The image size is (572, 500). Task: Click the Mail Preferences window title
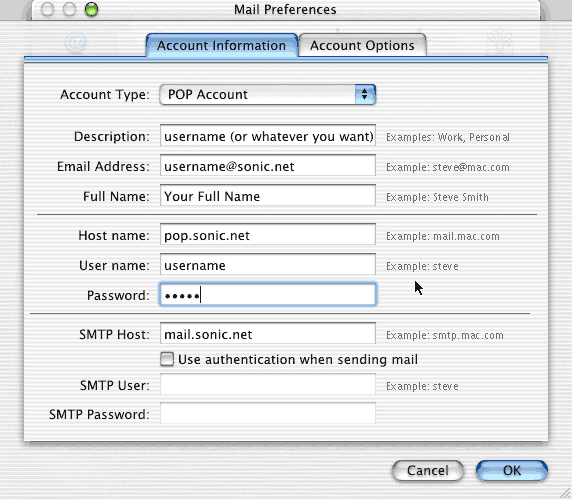(285, 9)
